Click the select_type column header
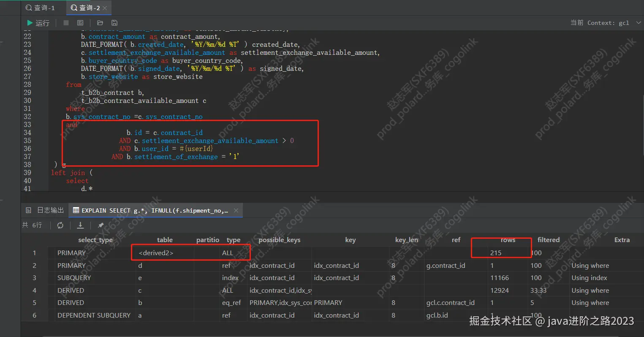 click(95, 240)
